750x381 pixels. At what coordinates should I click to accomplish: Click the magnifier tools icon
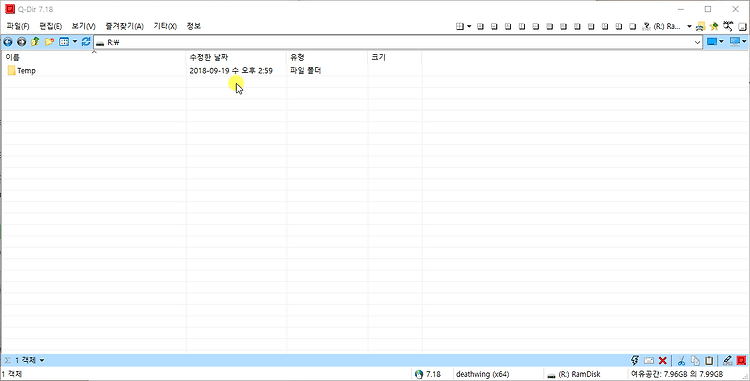(728, 26)
